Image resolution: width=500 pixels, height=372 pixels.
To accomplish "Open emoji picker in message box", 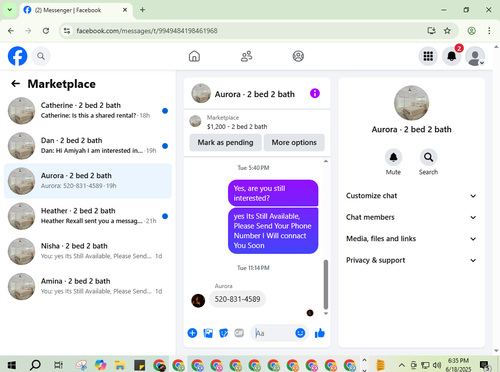I will [300, 333].
